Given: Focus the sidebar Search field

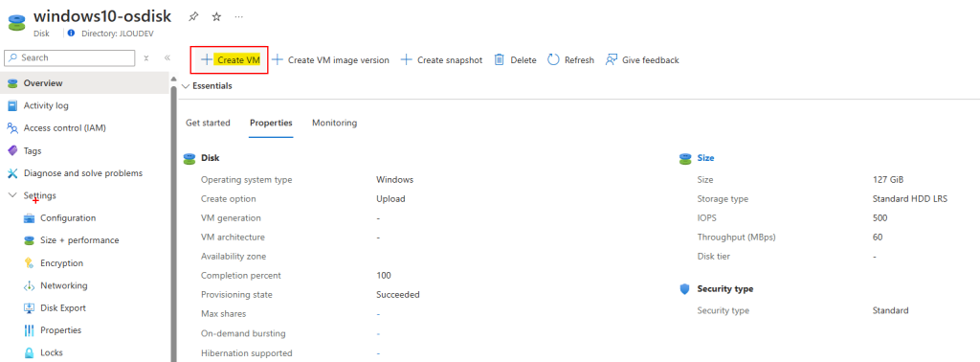Looking at the screenshot, I should tap(69, 57).
